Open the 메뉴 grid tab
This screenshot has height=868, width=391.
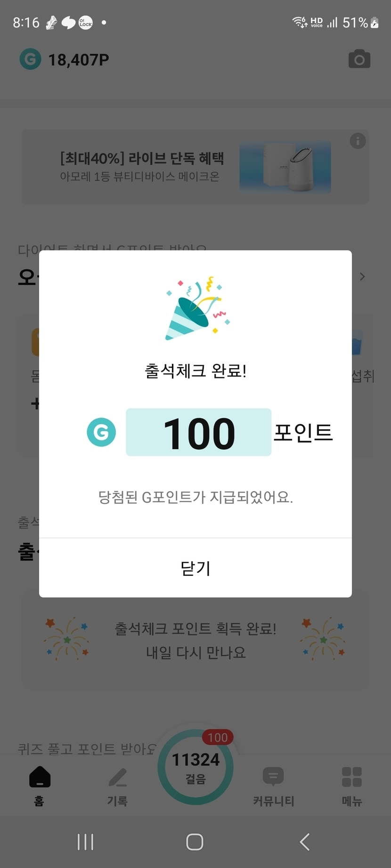[x=351, y=786]
